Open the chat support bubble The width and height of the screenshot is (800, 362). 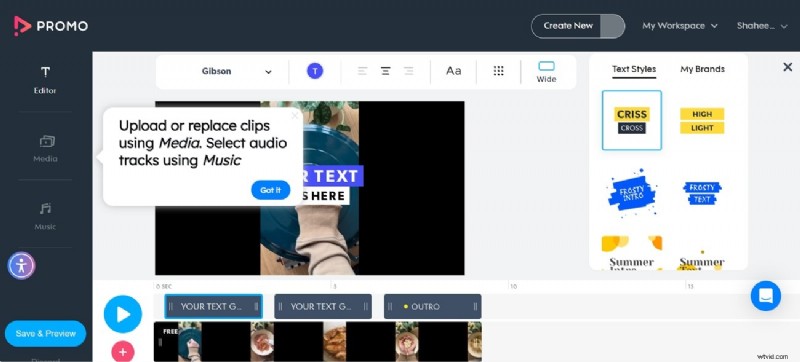tap(766, 296)
